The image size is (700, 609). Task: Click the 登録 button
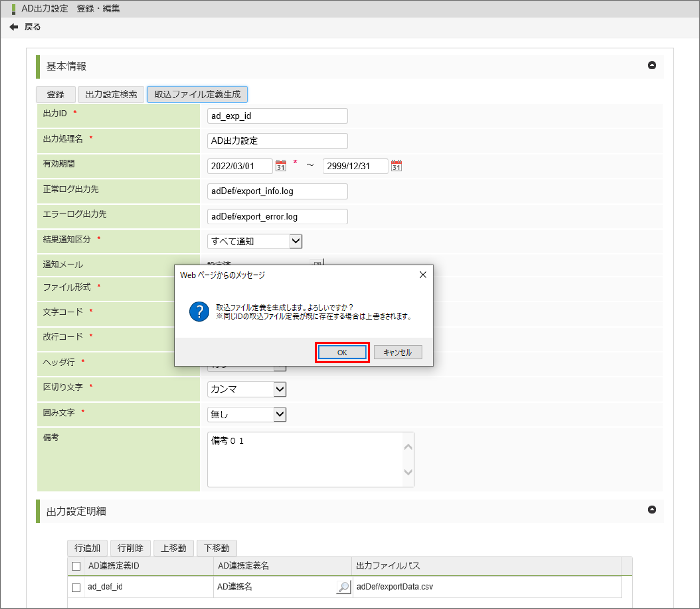click(x=55, y=94)
